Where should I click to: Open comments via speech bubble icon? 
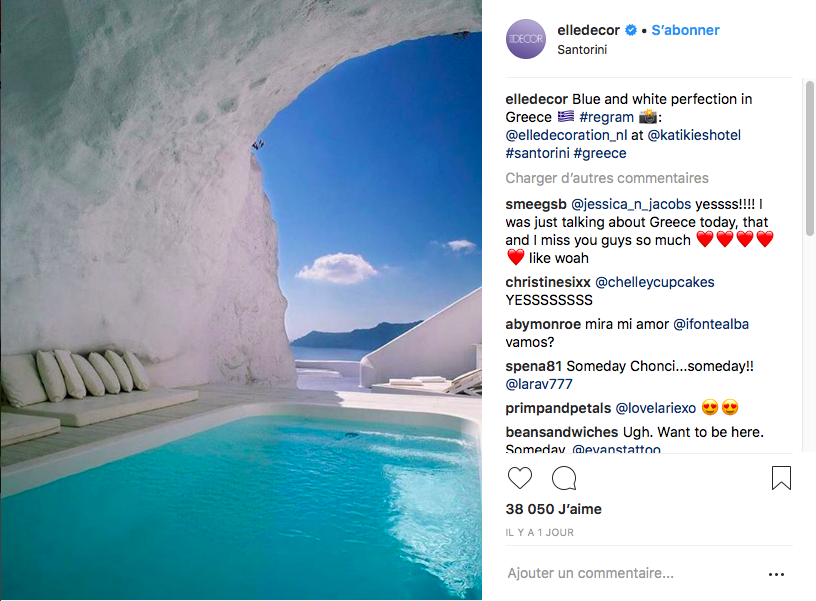564,478
